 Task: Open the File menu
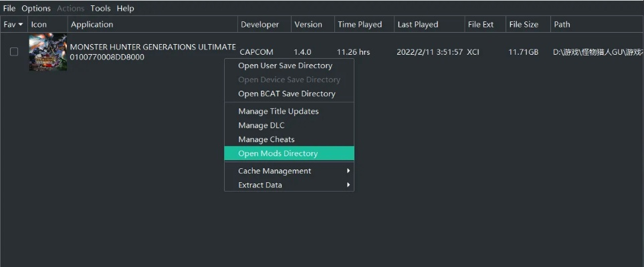click(9, 9)
